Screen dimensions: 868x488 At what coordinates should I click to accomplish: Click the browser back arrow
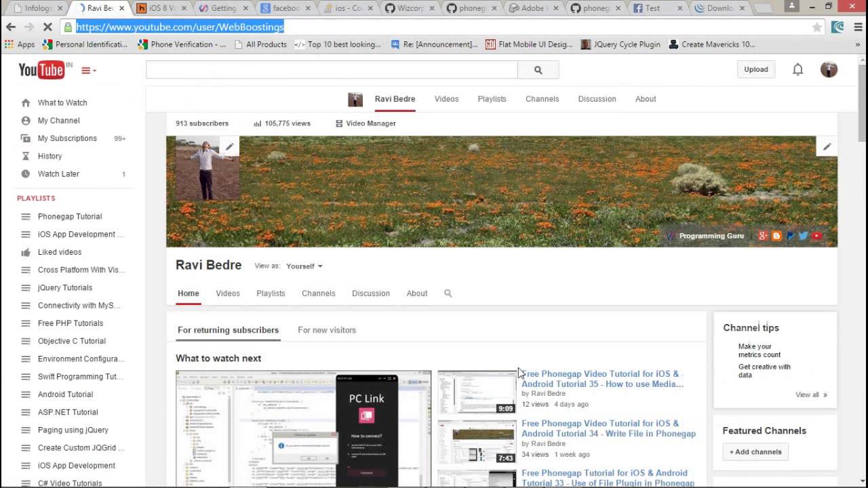tap(11, 27)
